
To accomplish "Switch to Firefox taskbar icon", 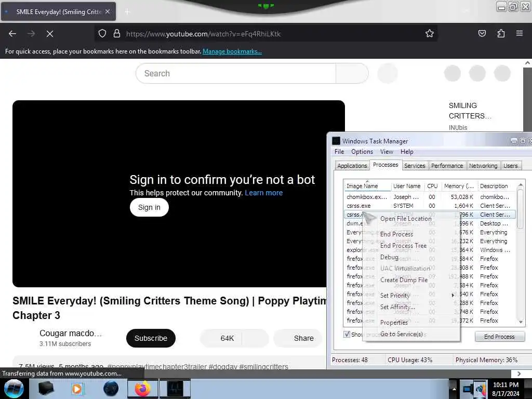I will tap(142, 389).
